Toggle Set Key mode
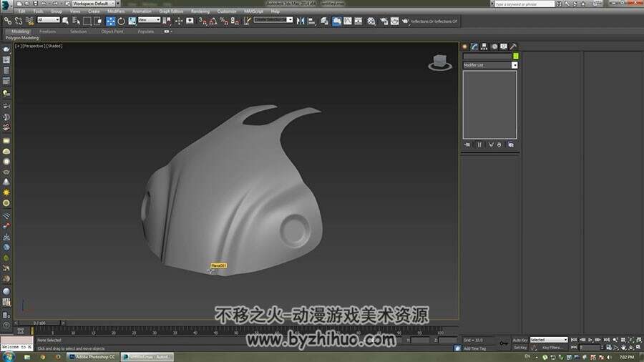Image resolution: width=644 pixels, height=362 pixels. [520, 348]
